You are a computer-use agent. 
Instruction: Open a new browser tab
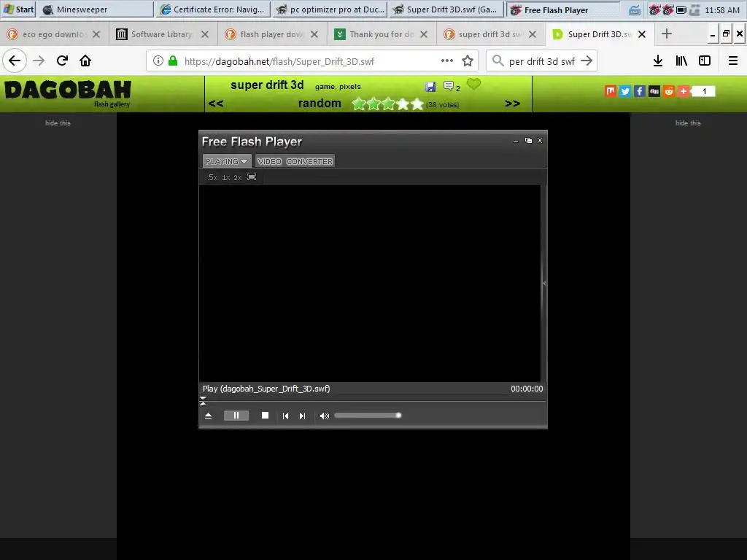[667, 34]
